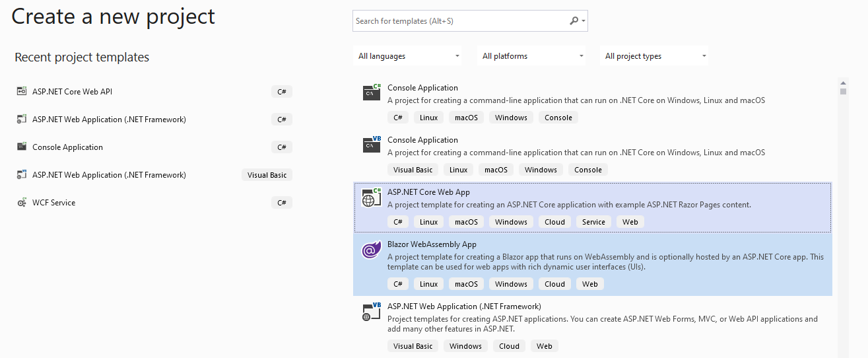868x358 pixels.
Task: Click the template list scrollbar up arrow
Action: click(843, 83)
